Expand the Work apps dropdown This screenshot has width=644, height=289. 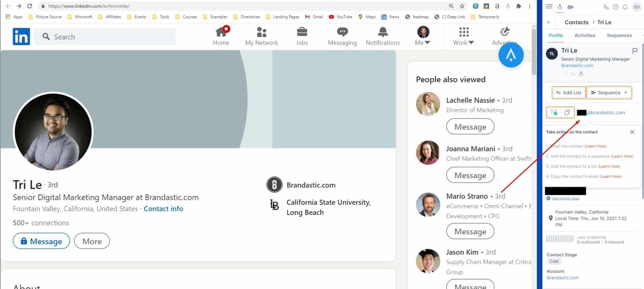pos(464,36)
